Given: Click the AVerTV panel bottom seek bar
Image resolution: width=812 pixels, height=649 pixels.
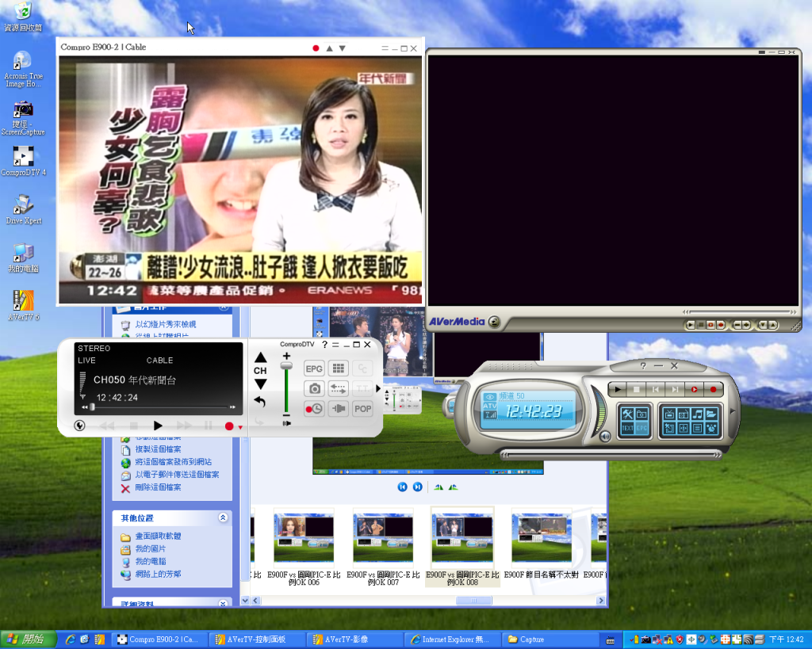Looking at the screenshot, I should (611, 455).
